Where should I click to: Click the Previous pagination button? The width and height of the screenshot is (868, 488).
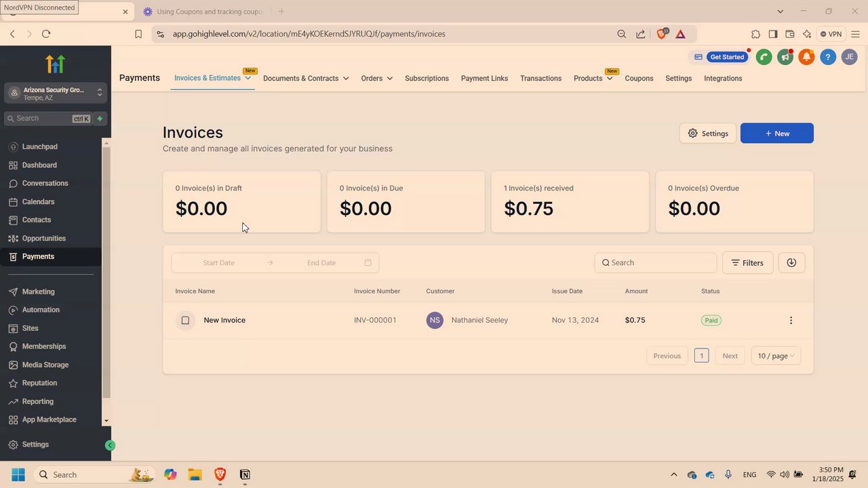(667, 356)
